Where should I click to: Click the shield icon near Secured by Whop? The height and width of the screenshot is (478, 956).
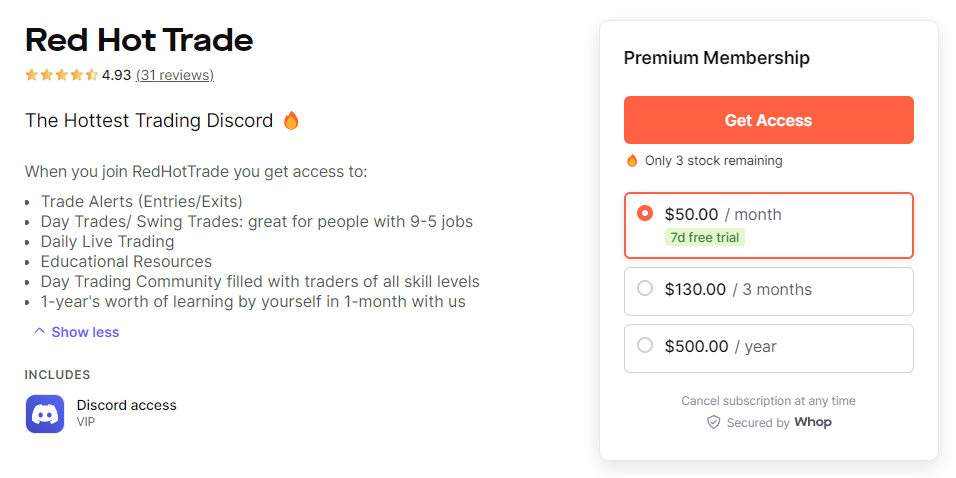click(x=713, y=423)
